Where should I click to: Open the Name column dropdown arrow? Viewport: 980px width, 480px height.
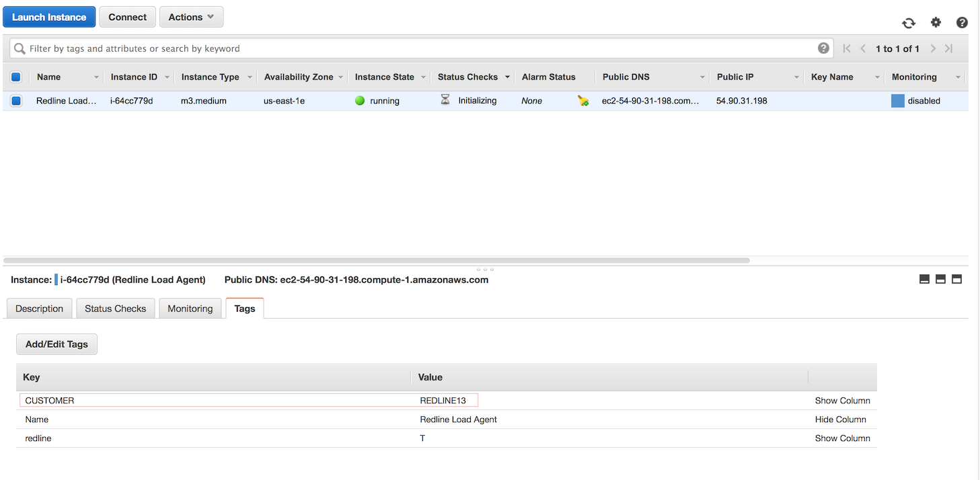(96, 77)
